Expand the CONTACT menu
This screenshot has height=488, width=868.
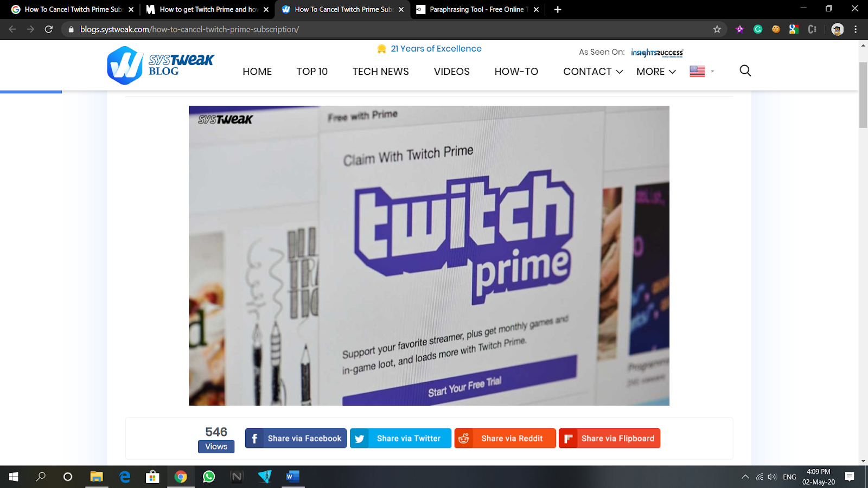pos(593,72)
